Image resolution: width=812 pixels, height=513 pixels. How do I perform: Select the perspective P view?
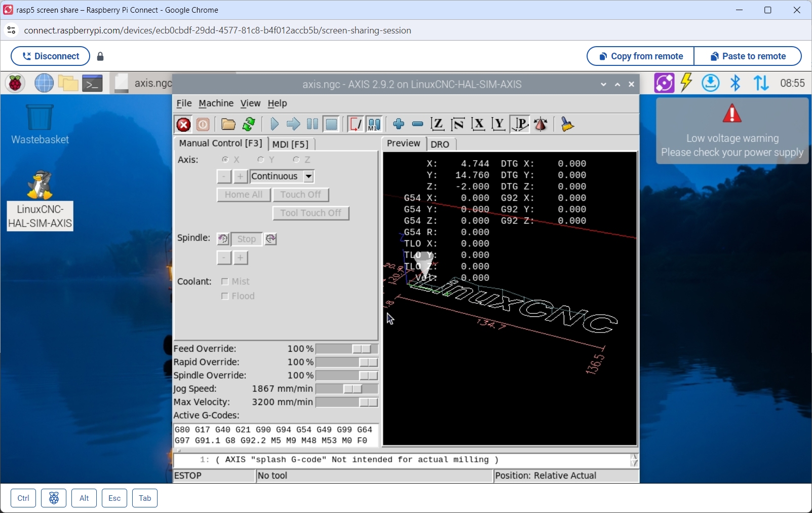click(520, 124)
